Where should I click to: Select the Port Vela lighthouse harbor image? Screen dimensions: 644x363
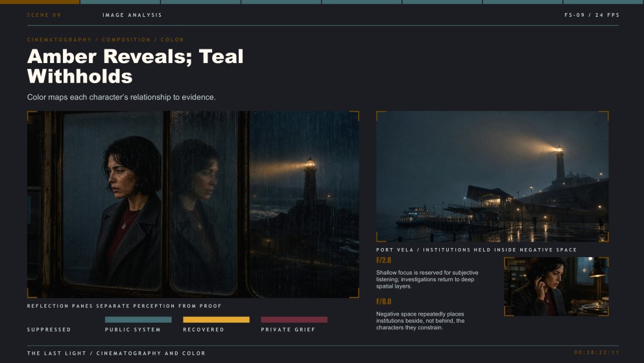tap(492, 177)
